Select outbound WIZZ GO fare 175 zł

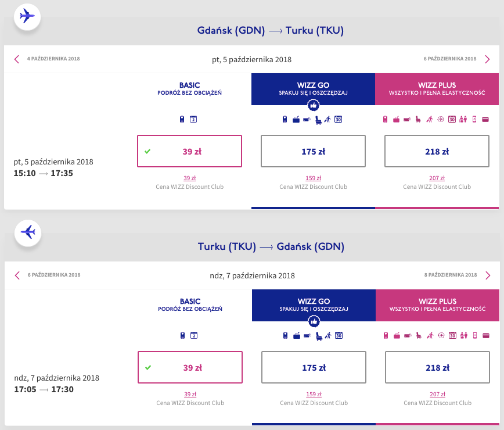click(x=314, y=151)
